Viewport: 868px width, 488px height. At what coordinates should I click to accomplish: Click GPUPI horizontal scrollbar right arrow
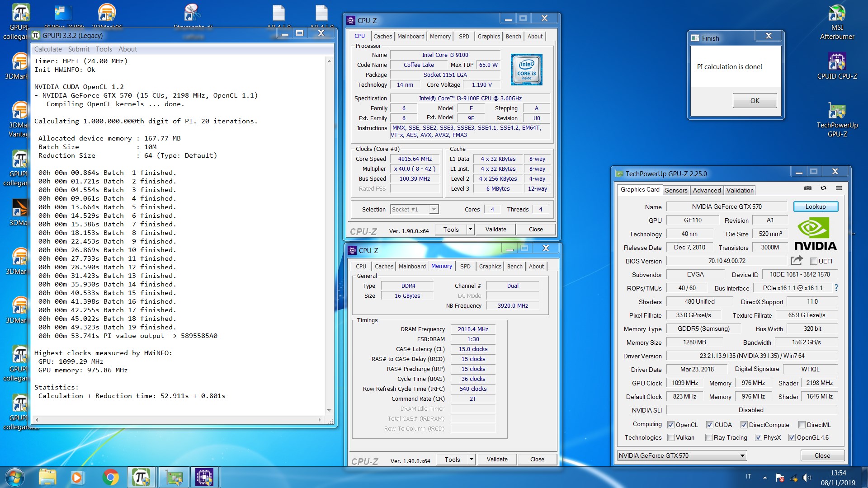coord(320,420)
